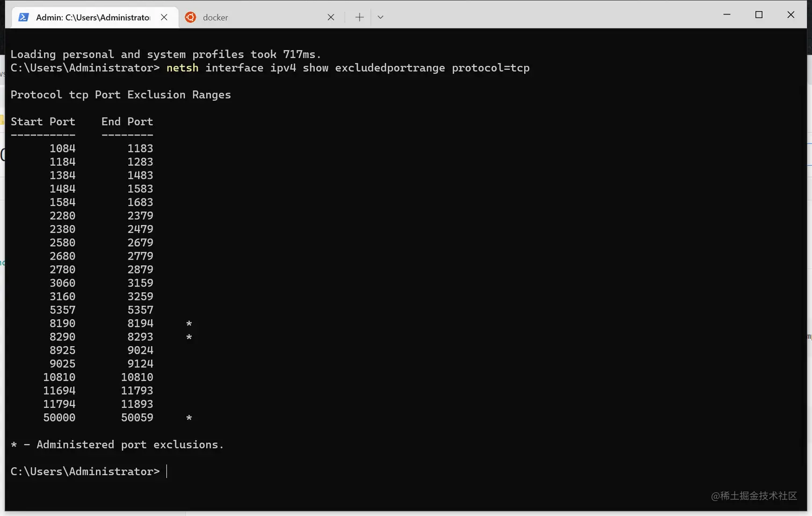Screen dimensions: 812x516
Task: Click the Ubuntu icon on docker tab
Action: click(190, 17)
